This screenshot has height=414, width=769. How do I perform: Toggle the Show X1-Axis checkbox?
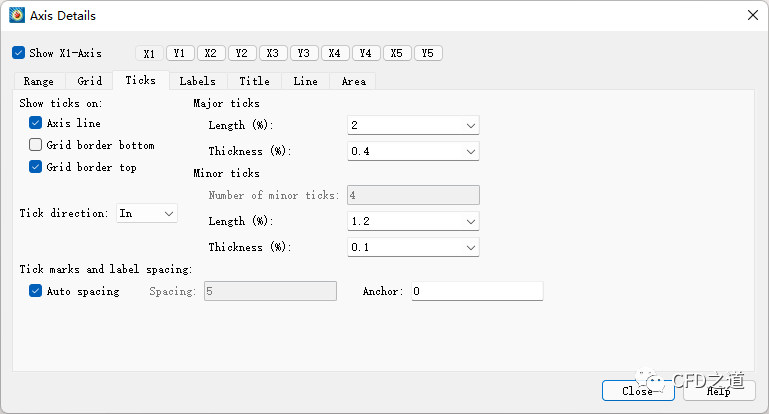point(19,53)
